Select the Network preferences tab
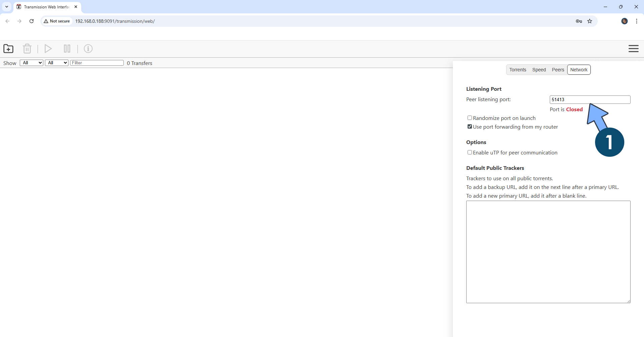The width and height of the screenshot is (644, 337). tap(579, 70)
